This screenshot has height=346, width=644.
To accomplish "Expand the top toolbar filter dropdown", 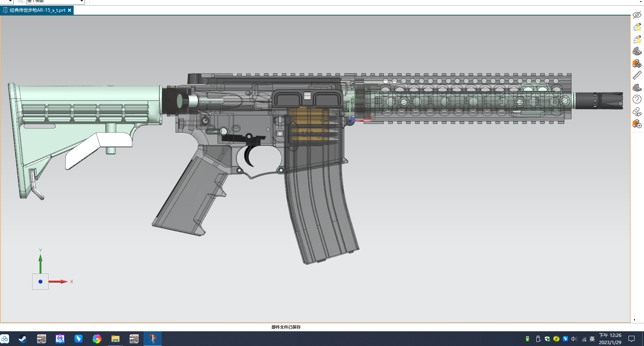I will click(x=82, y=2).
